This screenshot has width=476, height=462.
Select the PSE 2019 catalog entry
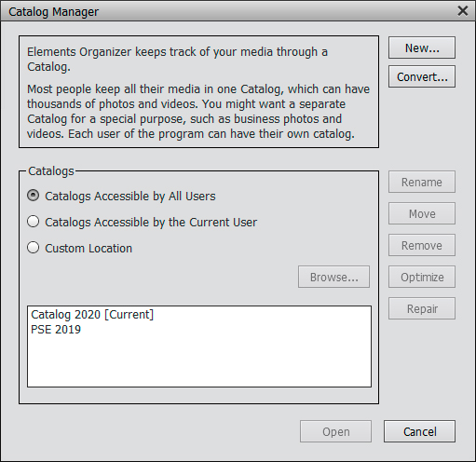coord(56,330)
